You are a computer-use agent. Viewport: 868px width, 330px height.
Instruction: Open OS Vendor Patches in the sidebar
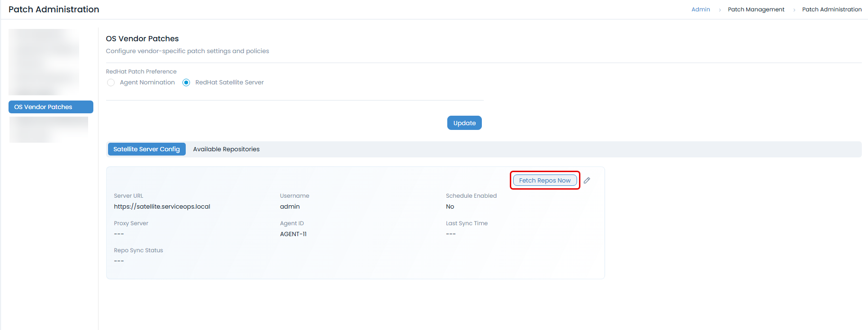coord(51,107)
